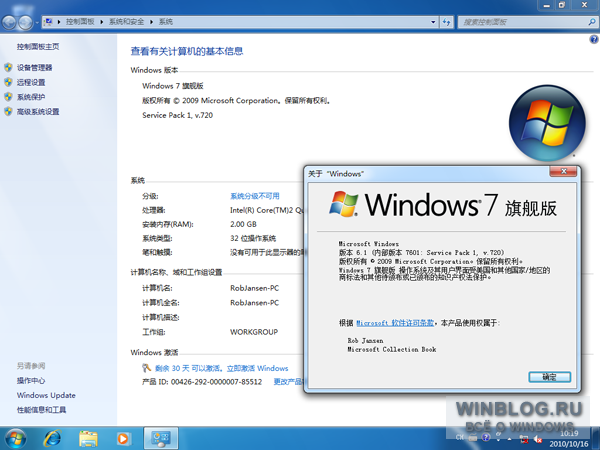Click Windows 7 旗舰版 edition text in main pane
This screenshot has height=450, width=600.
[173, 86]
